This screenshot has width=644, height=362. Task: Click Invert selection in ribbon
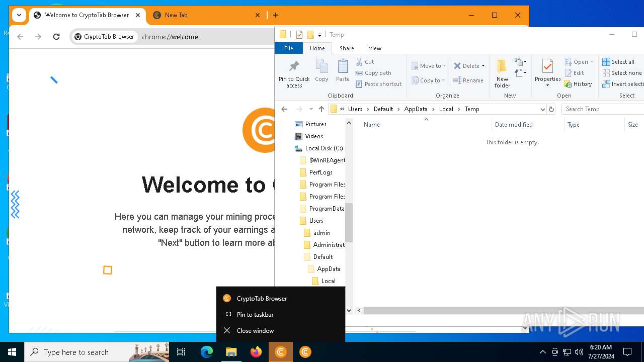[623, 84]
